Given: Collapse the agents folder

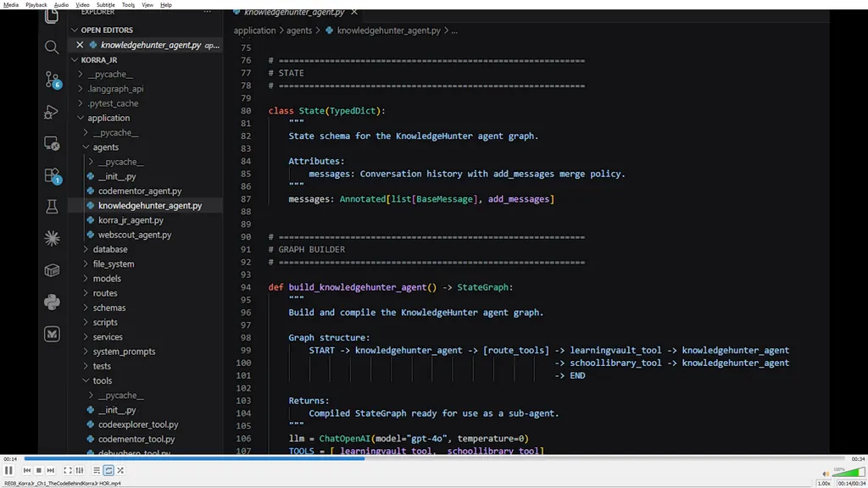Looking at the screenshot, I should (x=106, y=147).
